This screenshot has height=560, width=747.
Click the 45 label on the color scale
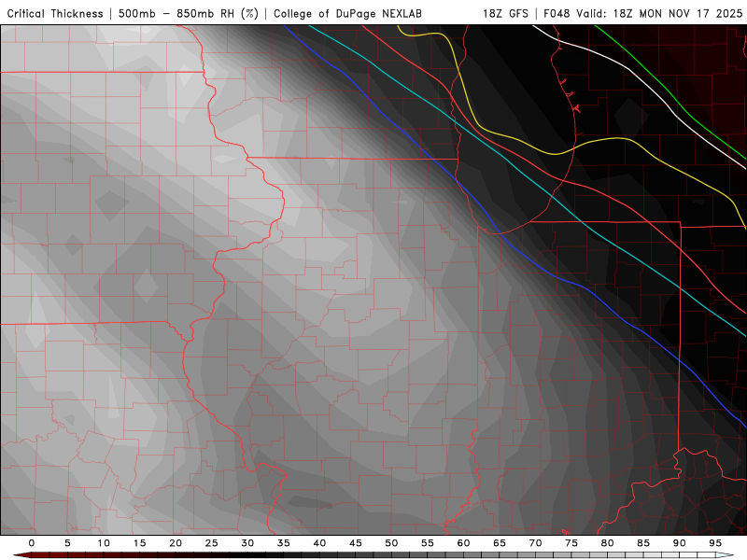coord(356,543)
